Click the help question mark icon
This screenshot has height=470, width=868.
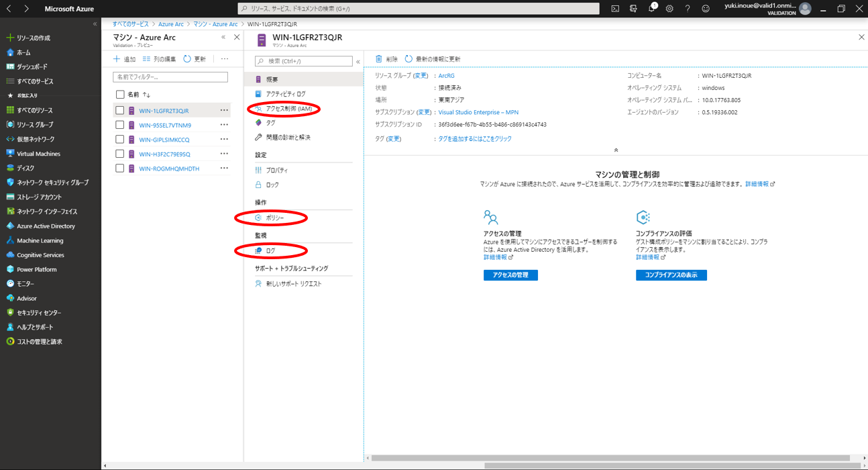(x=688, y=9)
